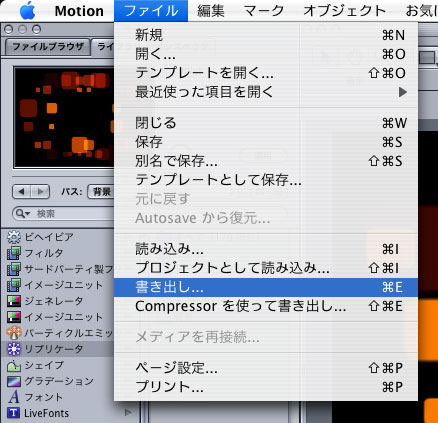Switch to the ファイルブラウザ tab
Viewport: 438px width, 423px height.
48,47
